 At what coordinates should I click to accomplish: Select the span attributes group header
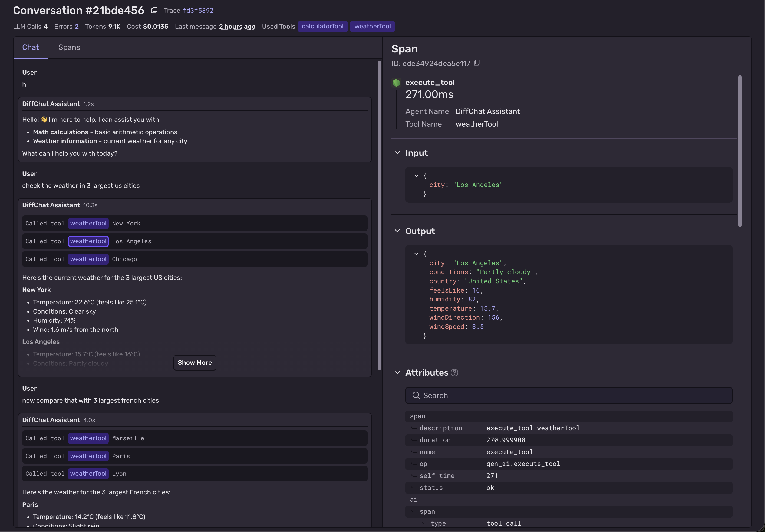[568, 416]
